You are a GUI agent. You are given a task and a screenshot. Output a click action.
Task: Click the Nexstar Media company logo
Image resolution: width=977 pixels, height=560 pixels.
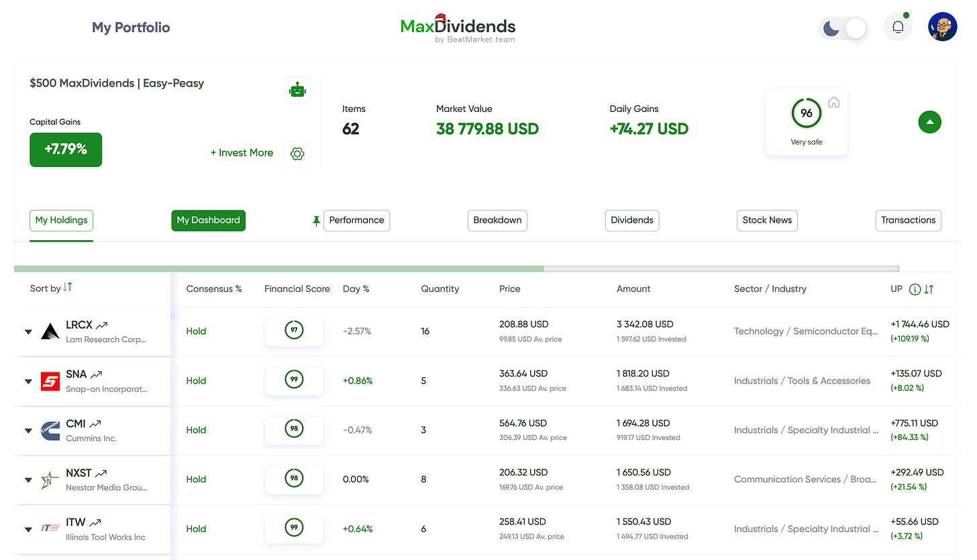pos(50,480)
